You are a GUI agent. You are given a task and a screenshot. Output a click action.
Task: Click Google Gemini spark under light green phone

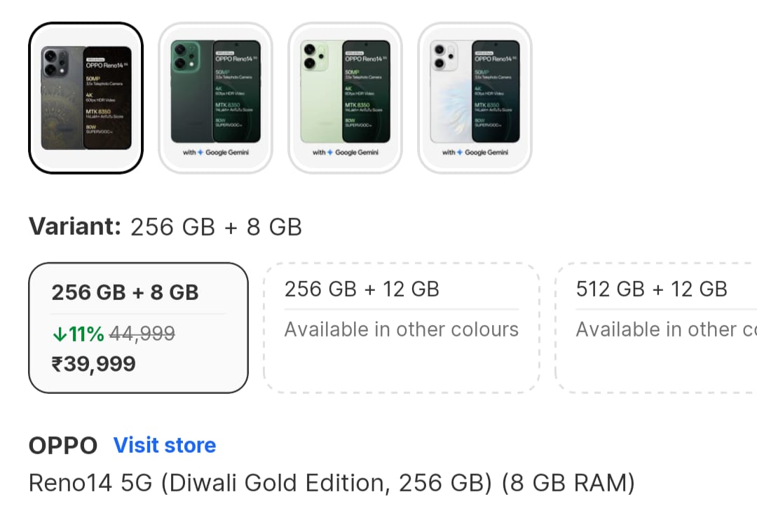pyautogui.click(x=330, y=152)
